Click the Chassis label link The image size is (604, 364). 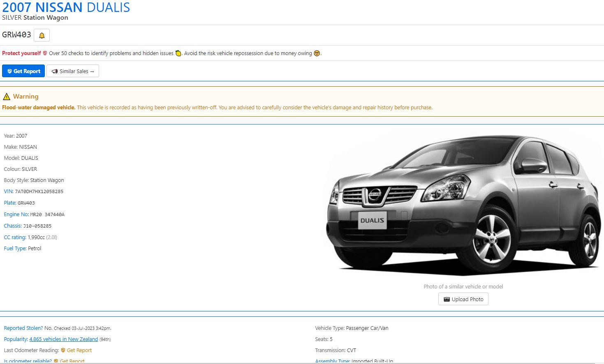[13, 226]
